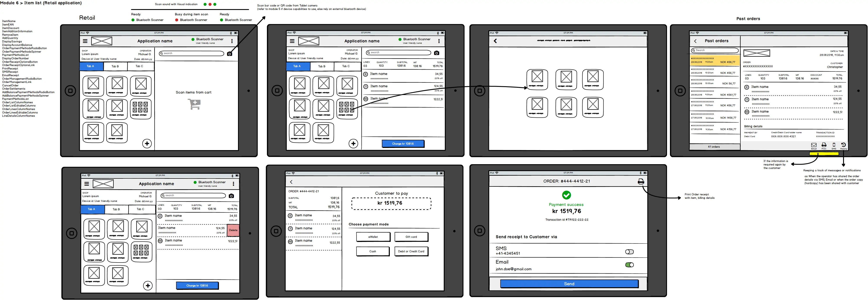This screenshot has height=300, width=868.
Task: Pay with the Cash button
Action: (x=373, y=251)
